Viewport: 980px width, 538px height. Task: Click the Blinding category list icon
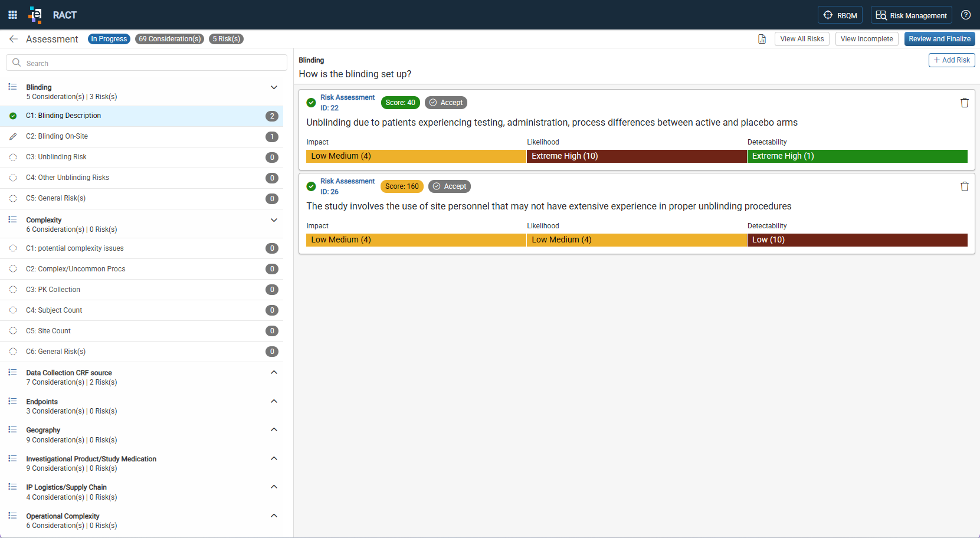pyautogui.click(x=12, y=87)
